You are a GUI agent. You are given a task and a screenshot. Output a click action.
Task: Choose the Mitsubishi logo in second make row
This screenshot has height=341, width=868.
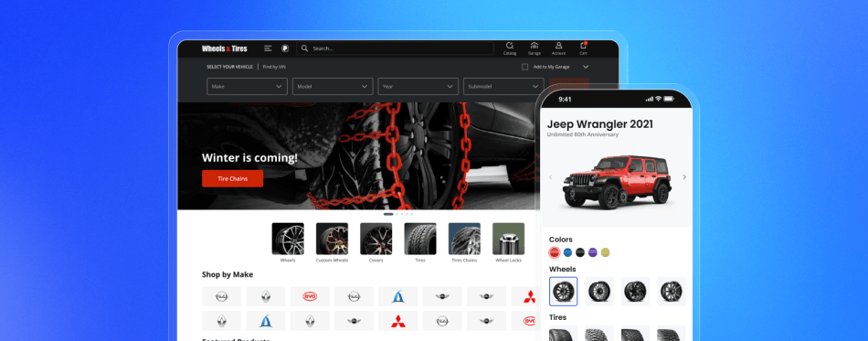[398, 321]
